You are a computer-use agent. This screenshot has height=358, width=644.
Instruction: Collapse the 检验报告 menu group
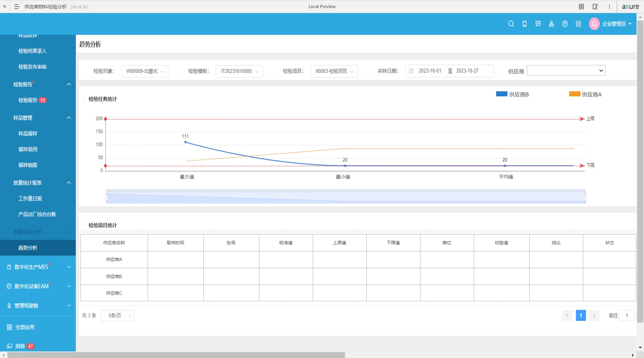(x=69, y=84)
